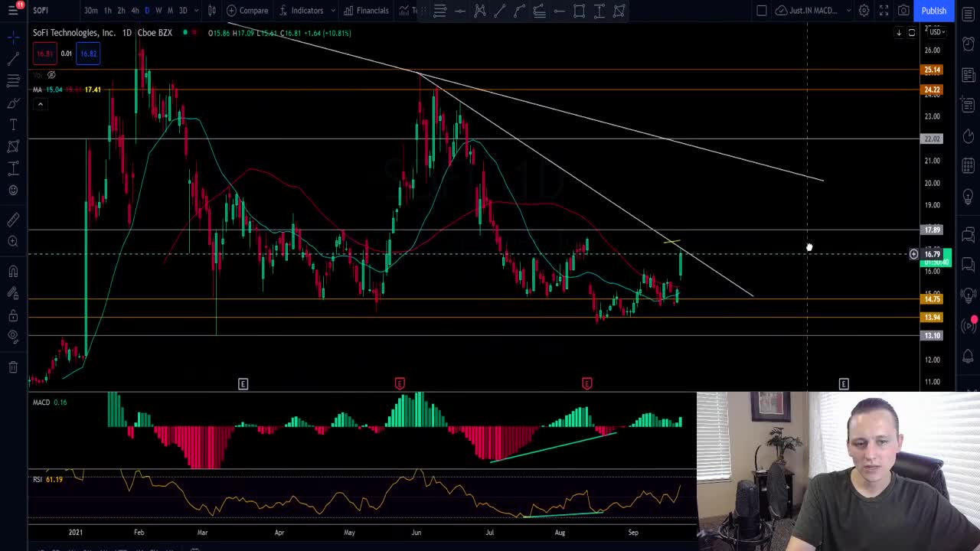
Task: Open the candlestick chart style selector
Action: click(212, 10)
